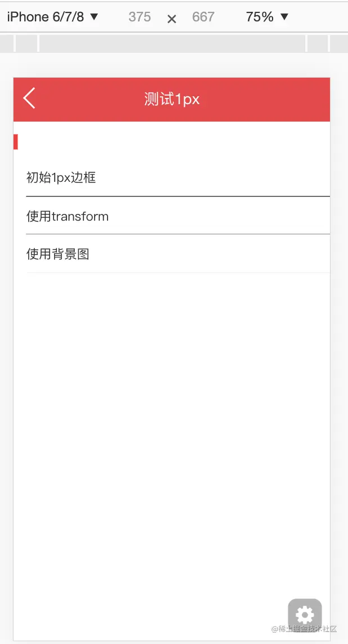
Task: Click the 375 width value field
Action: (x=139, y=17)
